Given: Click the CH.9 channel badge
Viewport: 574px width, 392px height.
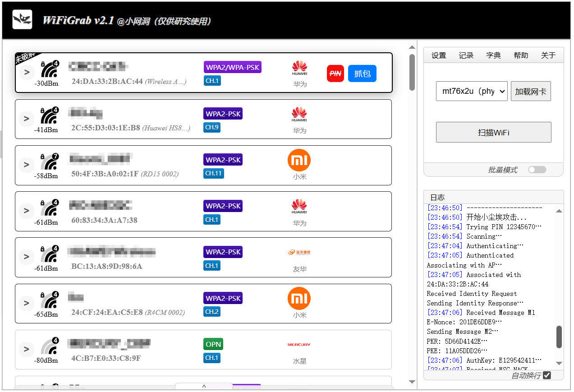Looking at the screenshot, I should [212, 127].
